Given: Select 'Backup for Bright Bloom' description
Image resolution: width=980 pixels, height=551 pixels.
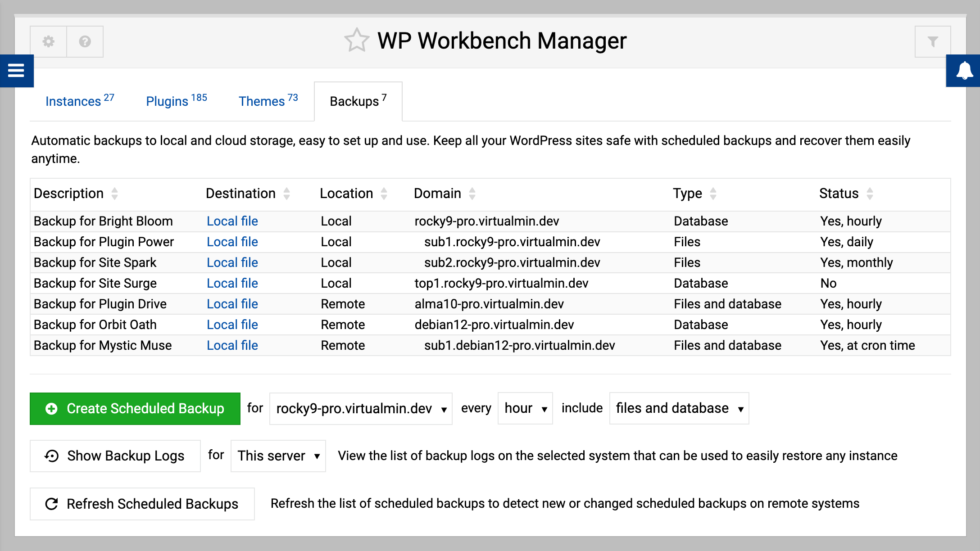Looking at the screenshot, I should [103, 221].
